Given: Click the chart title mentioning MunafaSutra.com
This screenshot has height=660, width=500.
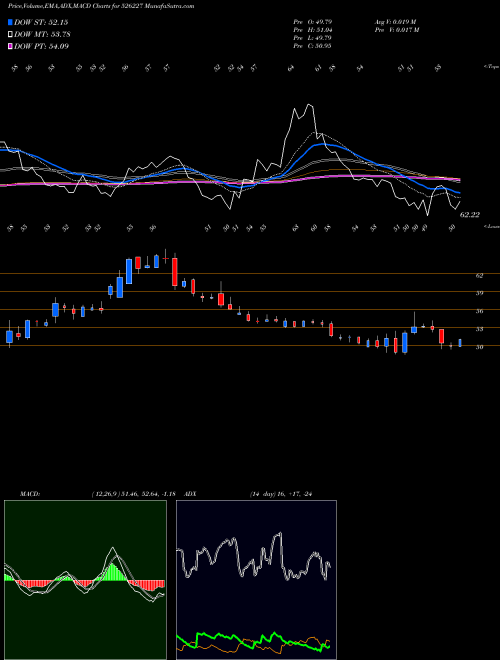Looking at the screenshot, I should (101, 6).
